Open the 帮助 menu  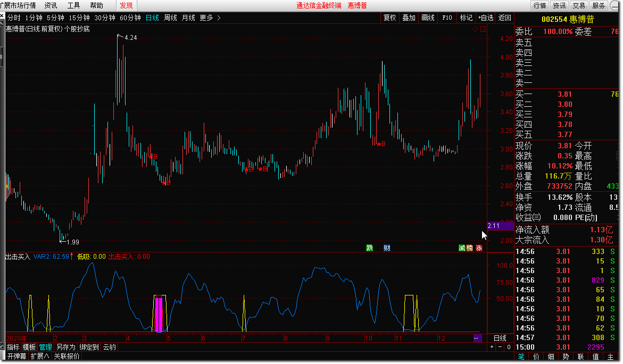click(96, 5)
